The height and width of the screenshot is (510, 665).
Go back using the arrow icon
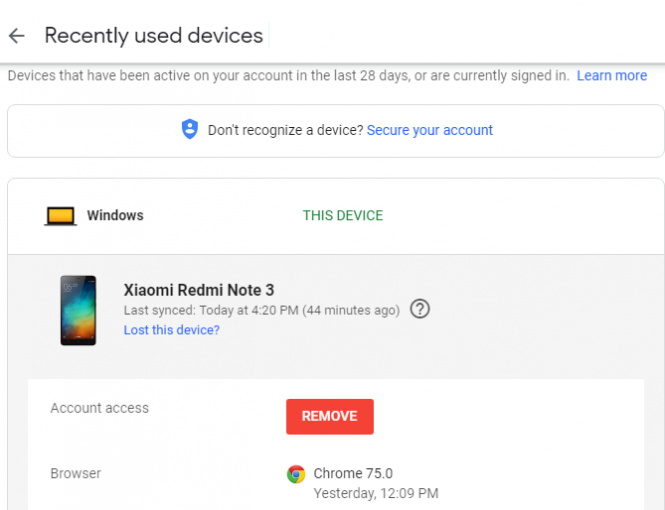point(16,36)
